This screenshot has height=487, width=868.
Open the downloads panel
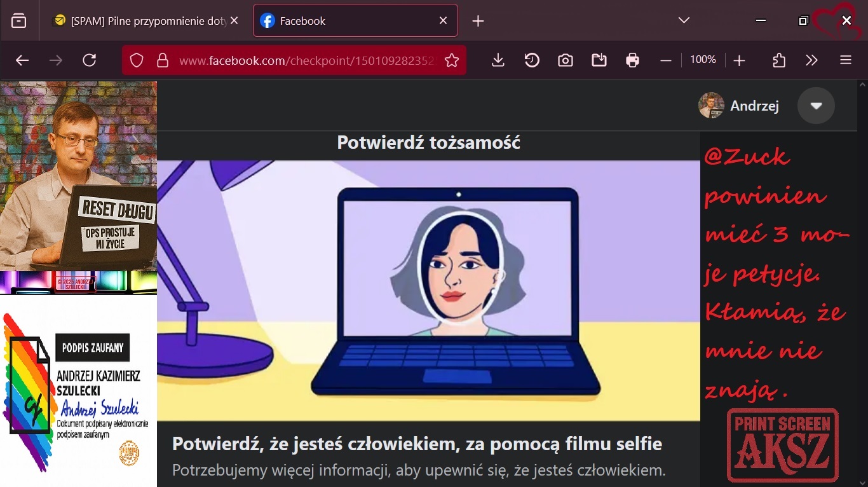(498, 60)
